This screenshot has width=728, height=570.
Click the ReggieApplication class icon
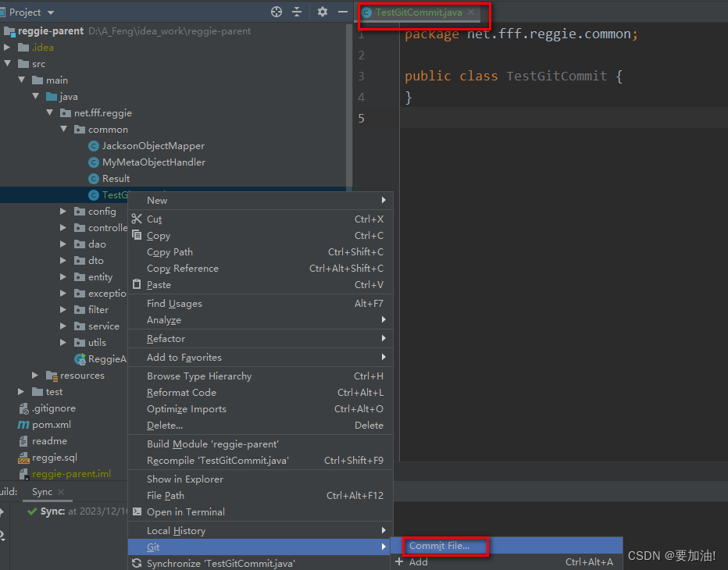point(80,359)
